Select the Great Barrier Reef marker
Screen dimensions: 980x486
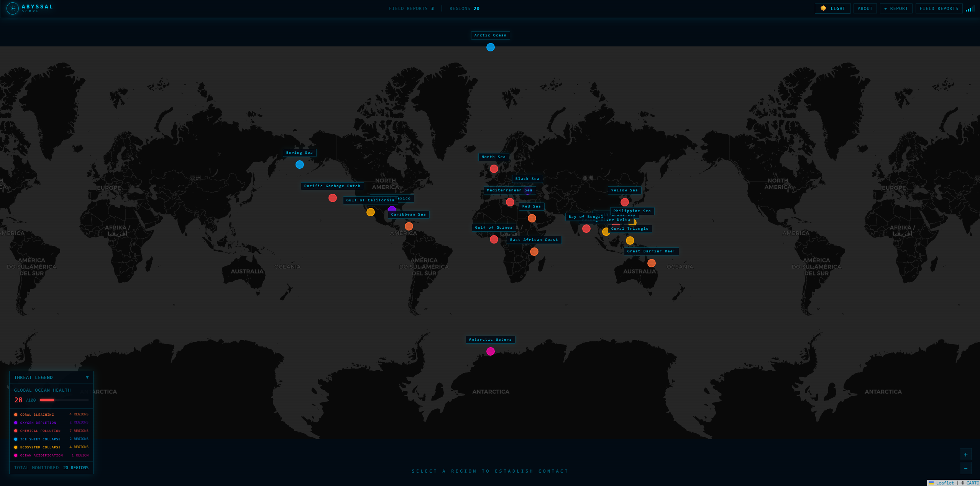tap(651, 263)
